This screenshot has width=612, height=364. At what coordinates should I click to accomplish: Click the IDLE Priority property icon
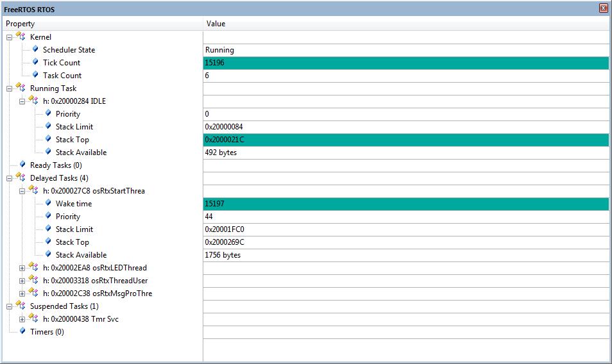(48, 113)
